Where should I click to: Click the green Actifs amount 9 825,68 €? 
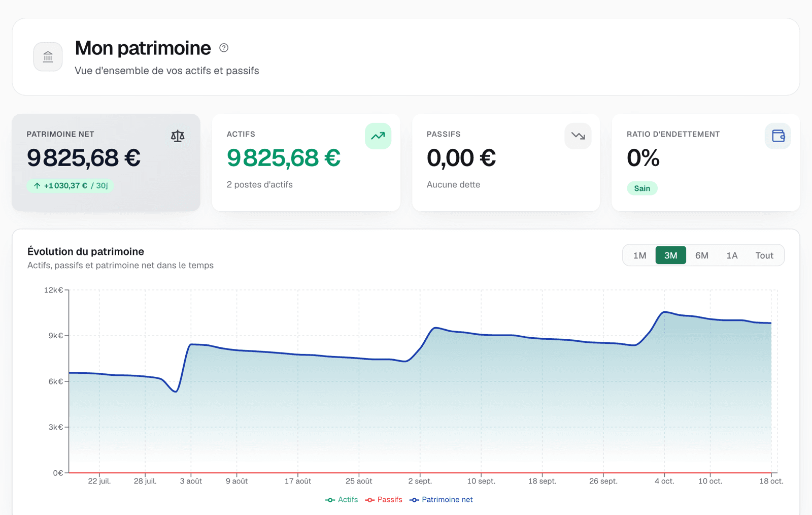point(284,158)
